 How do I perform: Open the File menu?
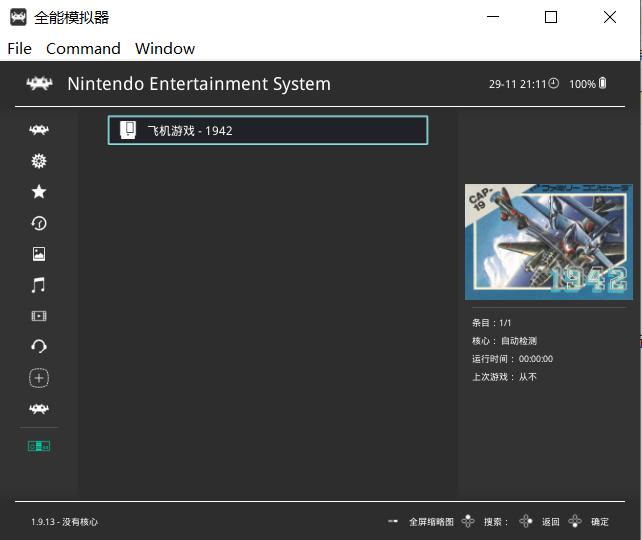tap(19, 49)
